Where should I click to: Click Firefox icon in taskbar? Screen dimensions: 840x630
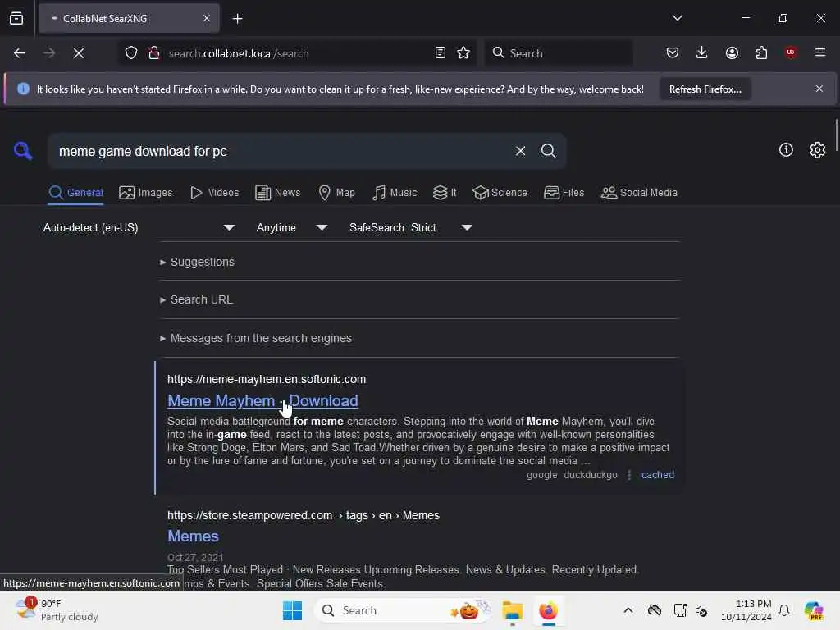(x=548, y=610)
